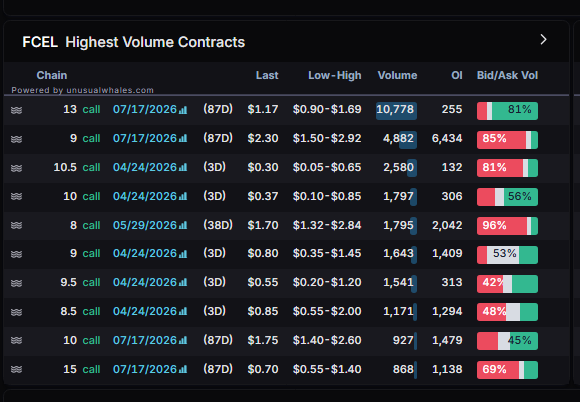Click the 1,479 open interest value
This screenshot has width=580, height=402.
point(447,340)
